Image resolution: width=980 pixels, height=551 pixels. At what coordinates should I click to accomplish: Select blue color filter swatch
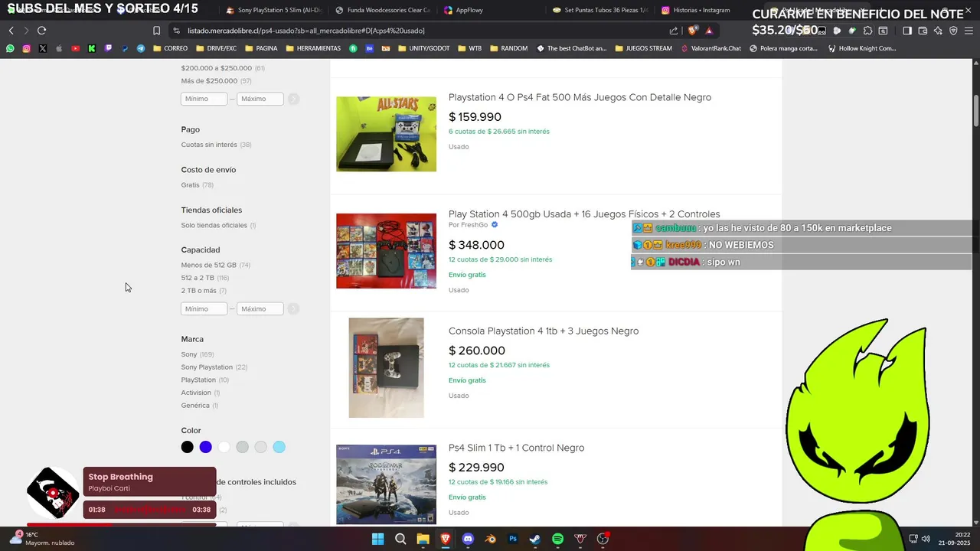206,447
